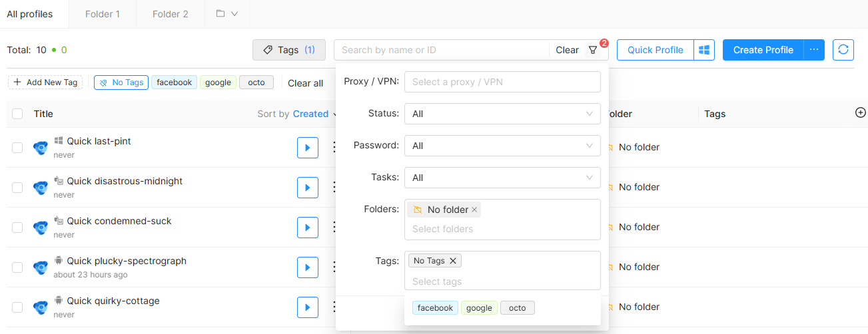Click the refresh profiles icon

(843, 50)
